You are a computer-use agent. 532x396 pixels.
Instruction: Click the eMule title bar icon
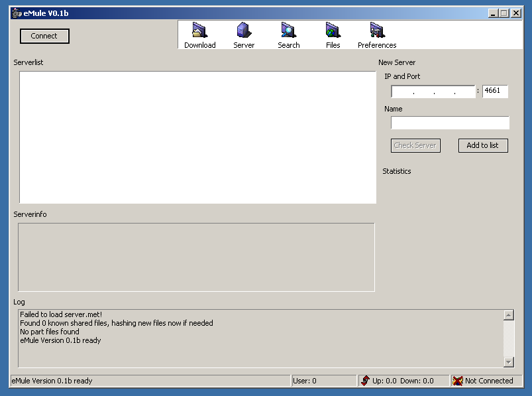pos(17,13)
